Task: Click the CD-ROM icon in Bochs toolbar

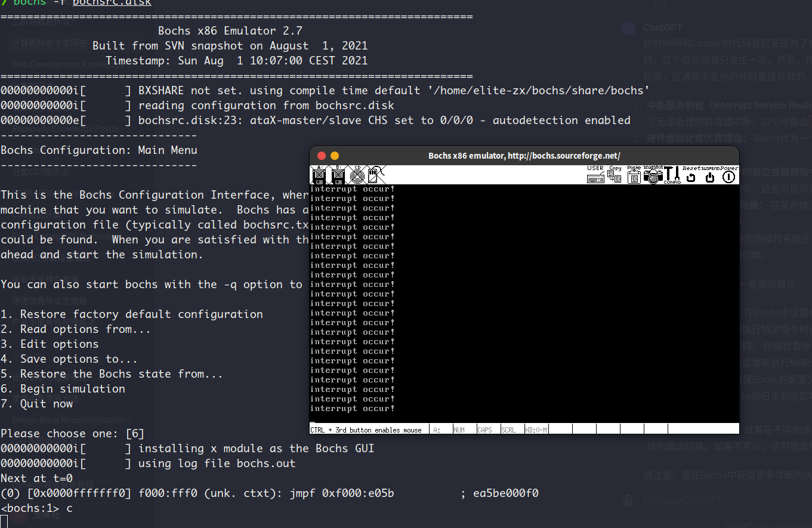Action: coord(357,175)
